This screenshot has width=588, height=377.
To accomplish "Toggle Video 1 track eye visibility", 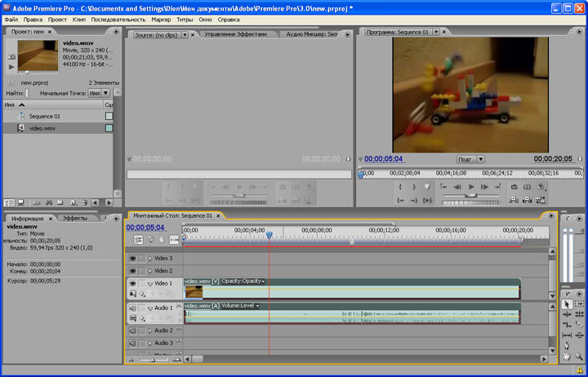I will pos(133,283).
